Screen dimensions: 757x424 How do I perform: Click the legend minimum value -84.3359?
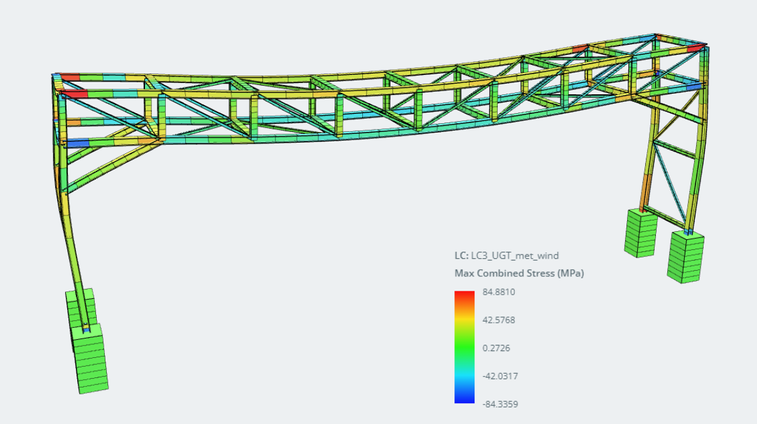(500, 404)
